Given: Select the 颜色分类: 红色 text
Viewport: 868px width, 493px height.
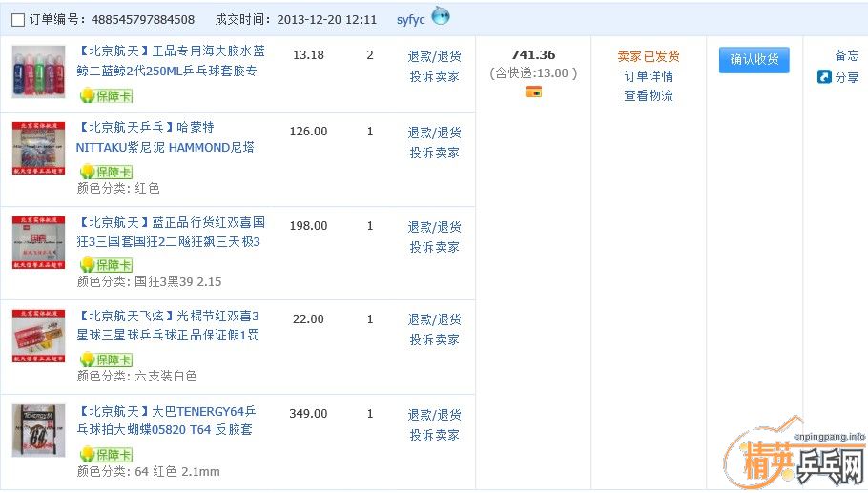Looking at the screenshot, I should (x=118, y=188).
